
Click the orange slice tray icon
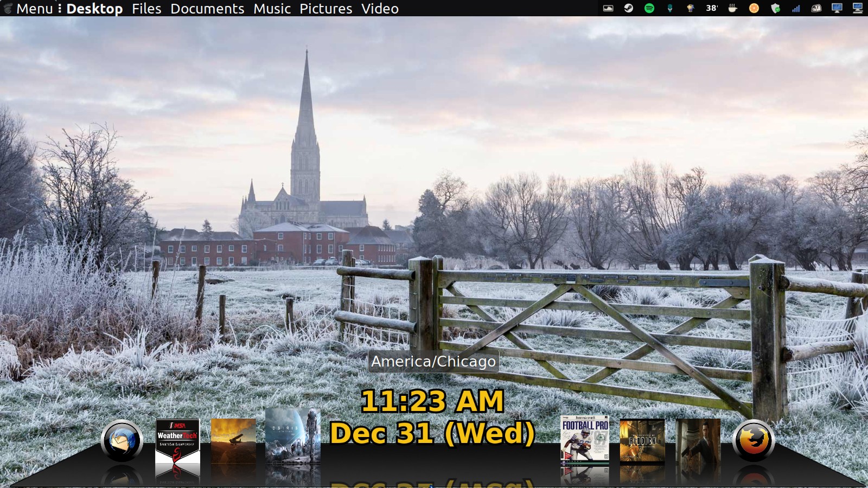click(x=754, y=8)
